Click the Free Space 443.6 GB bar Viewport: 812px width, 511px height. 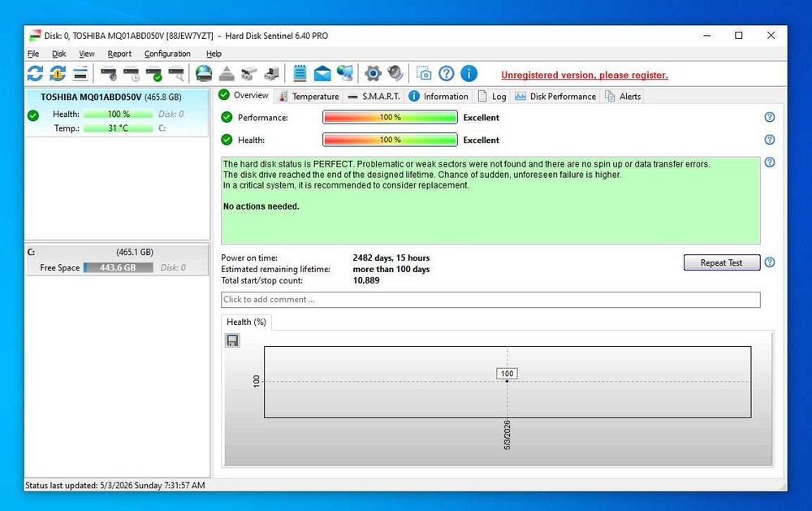coord(118,267)
